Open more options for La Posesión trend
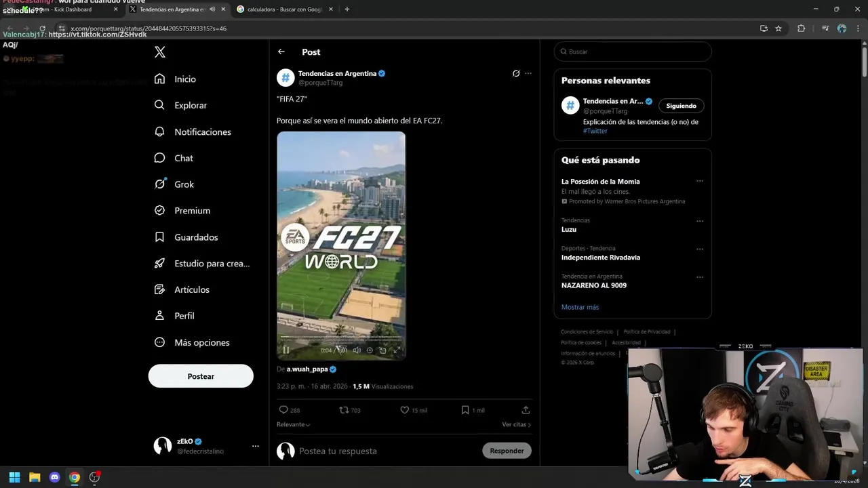 700,181
